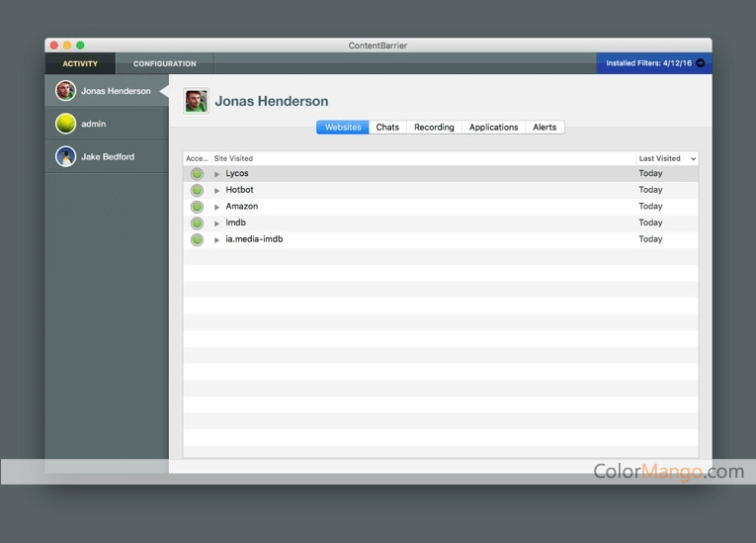Click green access indicator beside Amazon

click(x=197, y=207)
